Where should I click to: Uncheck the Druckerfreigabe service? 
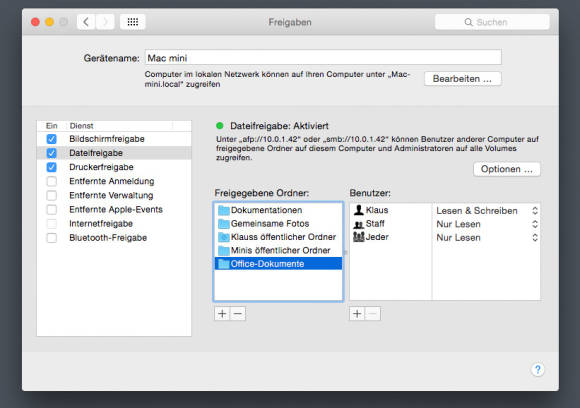pos(52,167)
